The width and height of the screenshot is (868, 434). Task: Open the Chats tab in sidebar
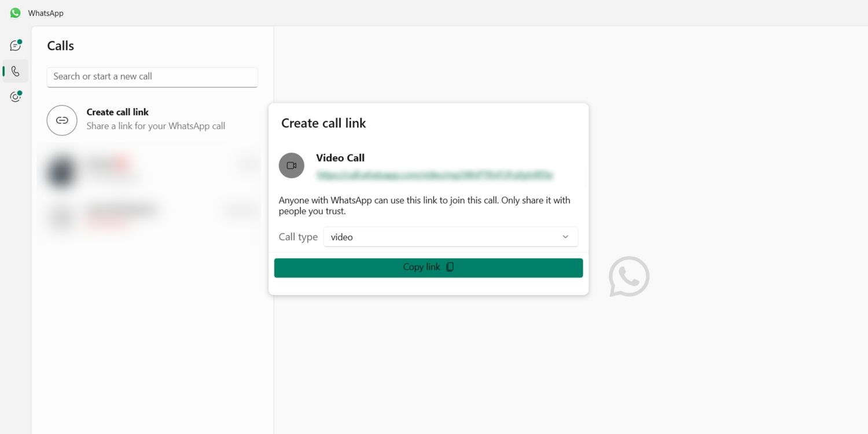16,46
